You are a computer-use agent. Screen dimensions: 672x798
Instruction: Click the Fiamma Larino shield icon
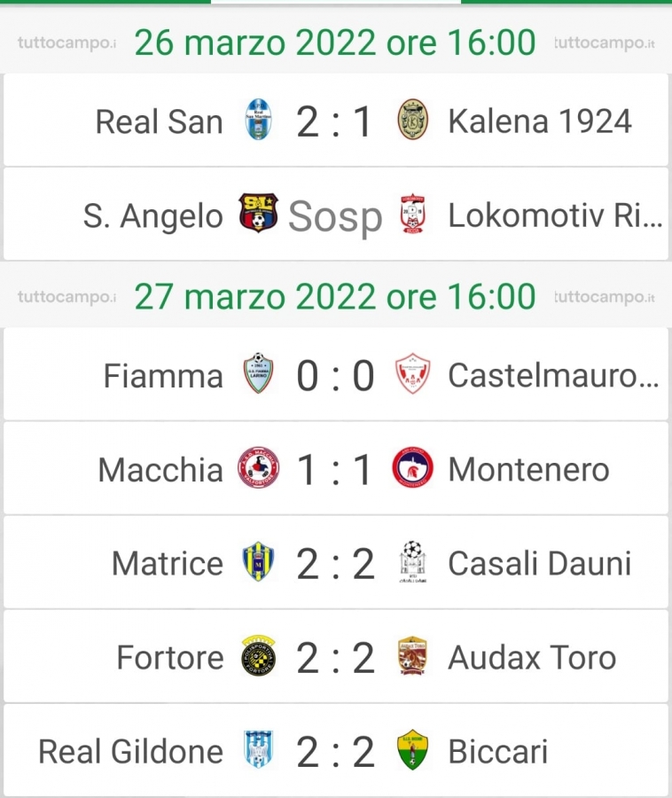coord(258,373)
